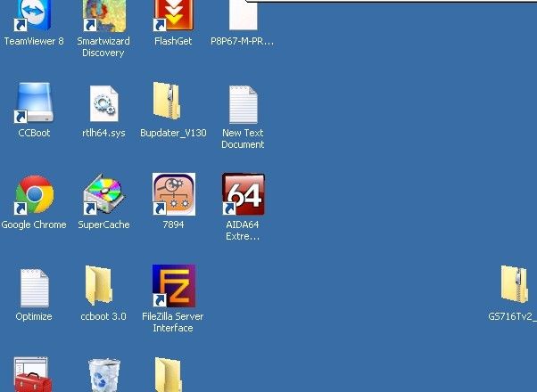The image size is (537, 392).
Task: Select the Bupdater_V130 zip folder icon
Action: [167, 101]
